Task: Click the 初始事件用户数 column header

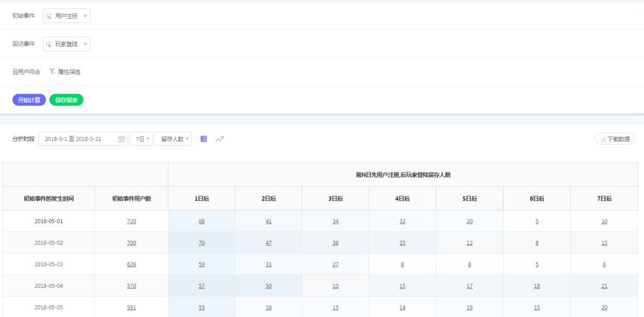Action: (x=131, y=198)
